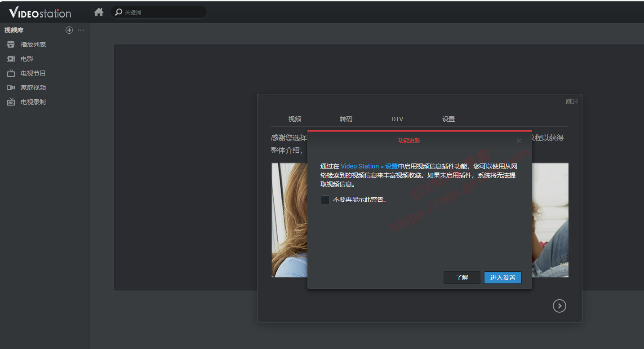Open the 电视节目 TV show icon
The height and width of the screenshot is (349, 644).
[11, 73]
